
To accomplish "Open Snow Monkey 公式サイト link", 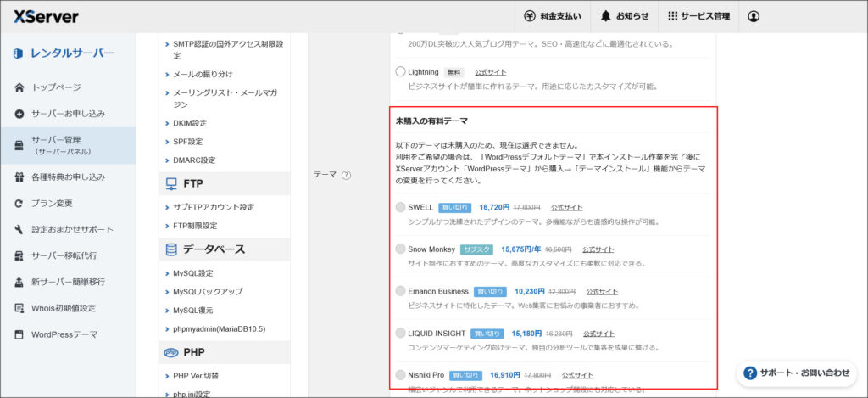I will [598, 249].
